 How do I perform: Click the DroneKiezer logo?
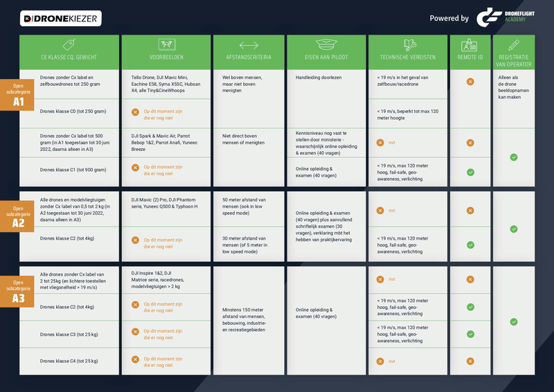click(61, 18)
